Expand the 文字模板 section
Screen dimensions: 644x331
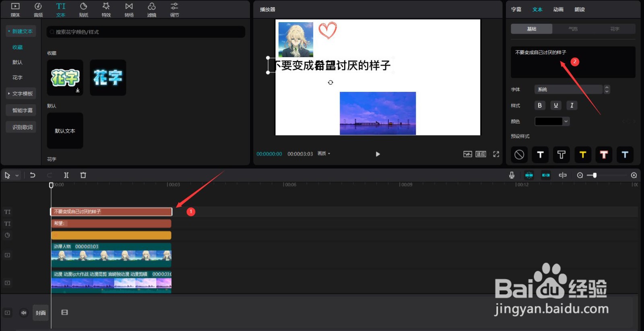[21, 93]
